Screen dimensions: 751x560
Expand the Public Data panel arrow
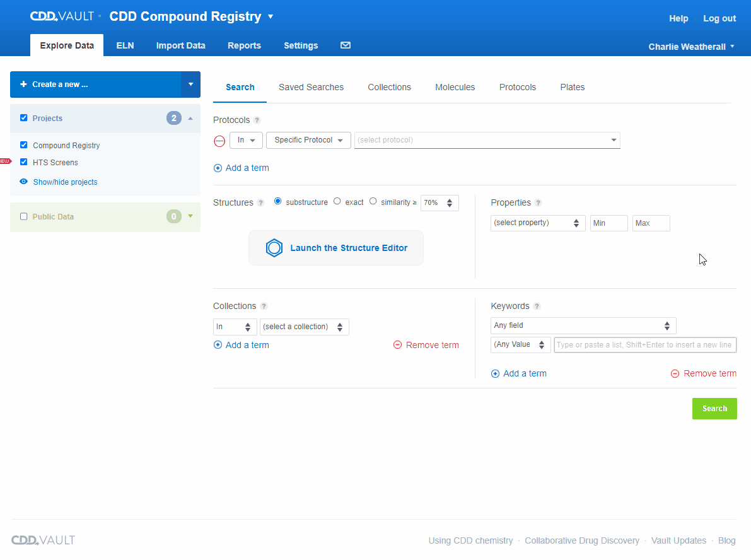[x=190, y=216]
